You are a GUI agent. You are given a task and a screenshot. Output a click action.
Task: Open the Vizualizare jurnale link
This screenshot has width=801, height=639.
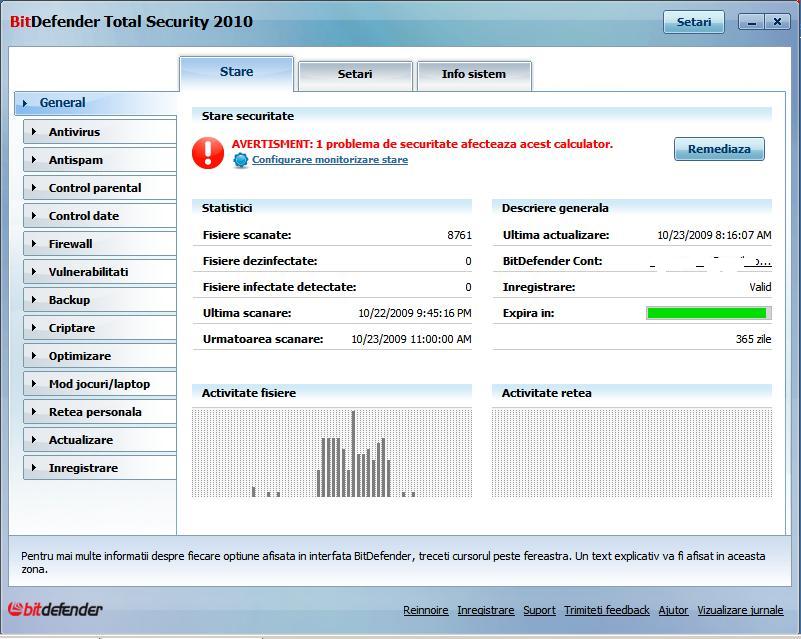tap(740, 610)
